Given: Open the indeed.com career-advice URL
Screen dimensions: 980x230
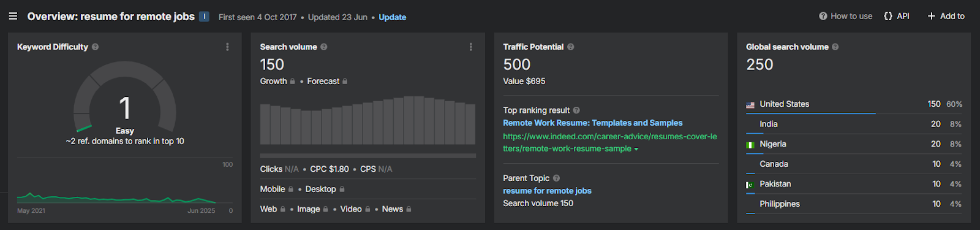Looking at the screenshot, I should pyautogui.click(x=610, y=142).
